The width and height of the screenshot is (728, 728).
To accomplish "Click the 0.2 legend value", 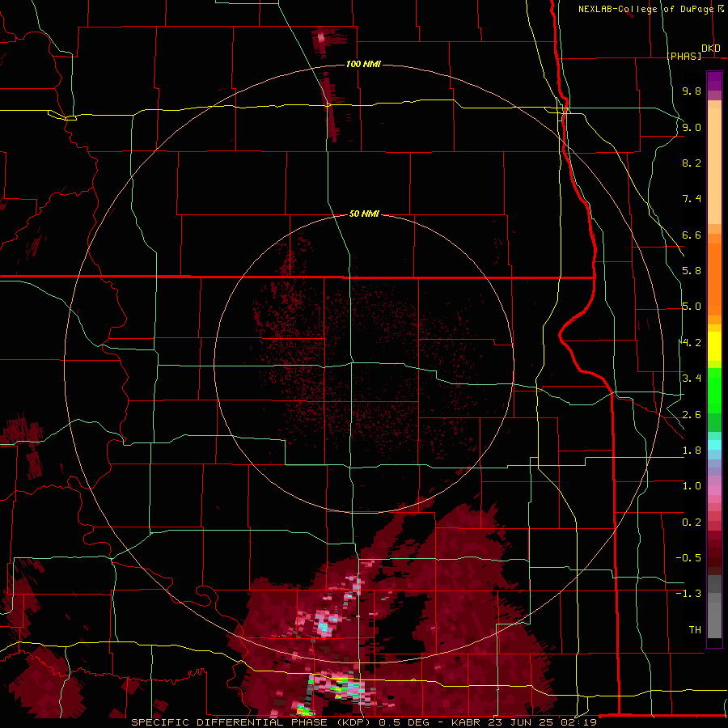I will pos(692,523).
